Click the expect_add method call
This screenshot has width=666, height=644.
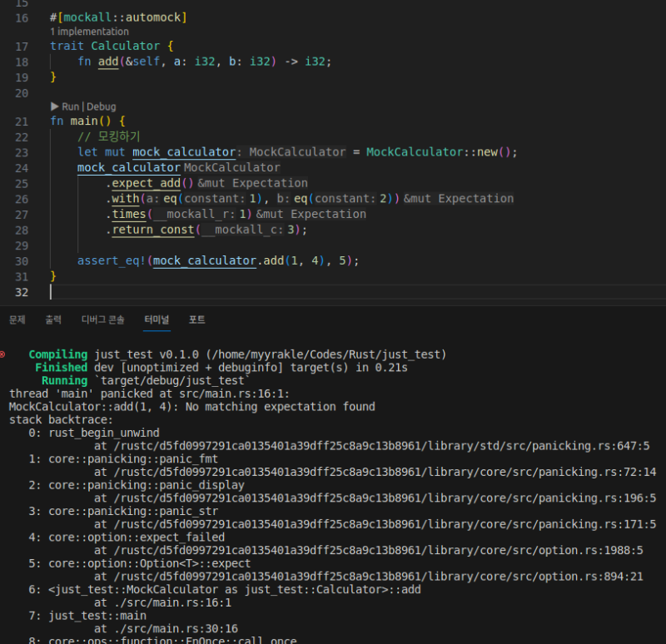147,183
